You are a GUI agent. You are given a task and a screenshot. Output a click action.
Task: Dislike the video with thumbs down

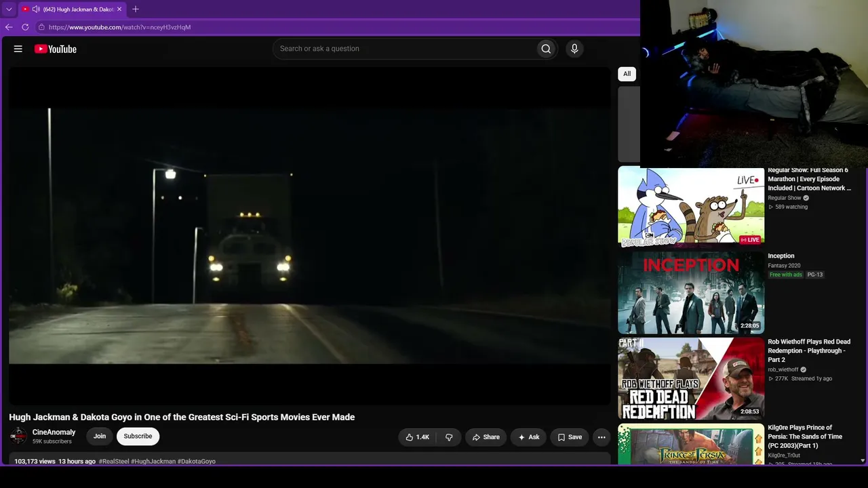(449, 437)
